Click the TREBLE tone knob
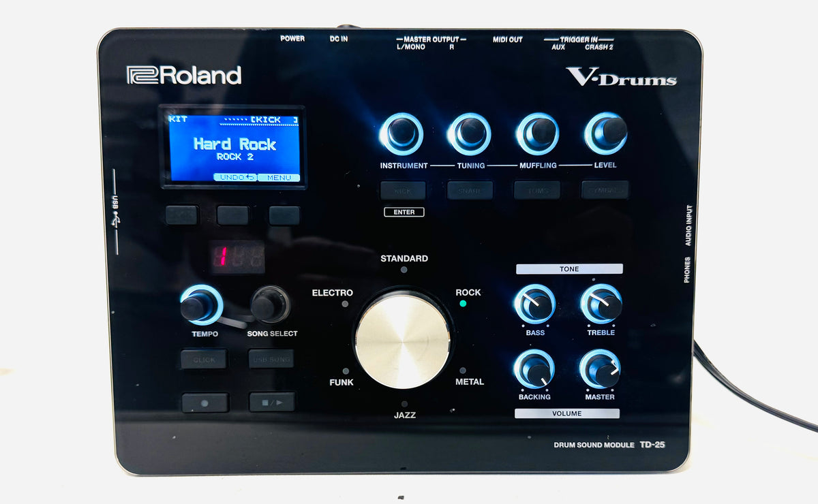 click(601, 304)
